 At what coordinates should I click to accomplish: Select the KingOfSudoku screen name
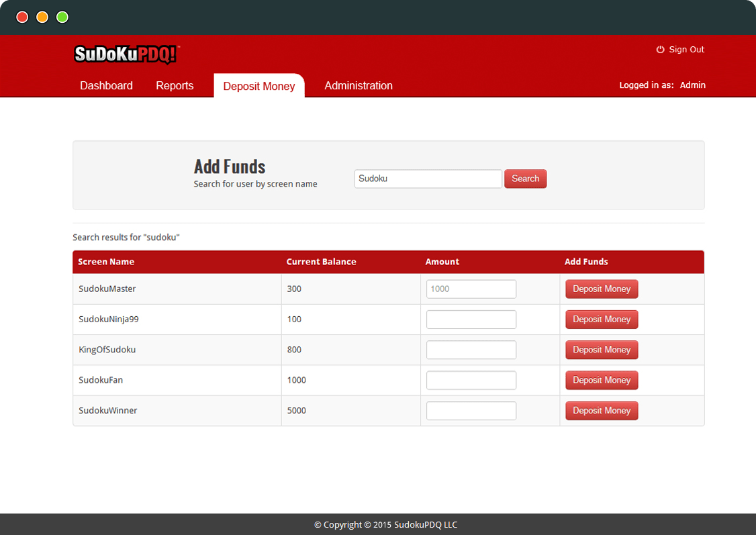point(107,350)
